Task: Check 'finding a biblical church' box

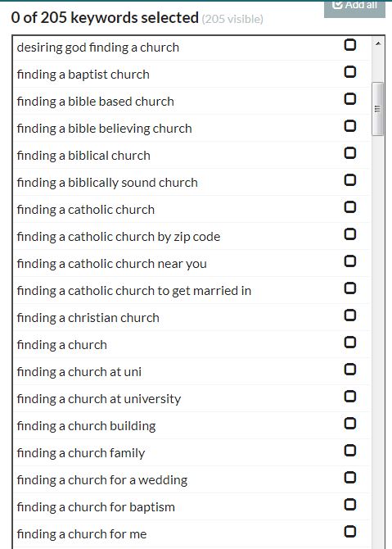Action: click(x=350, y=153)
